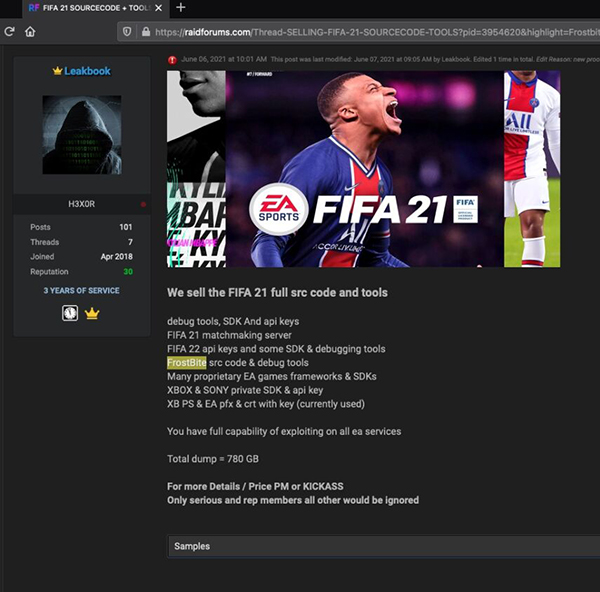Click the Total dump = 780 GB line

click(x=213, y=459)
